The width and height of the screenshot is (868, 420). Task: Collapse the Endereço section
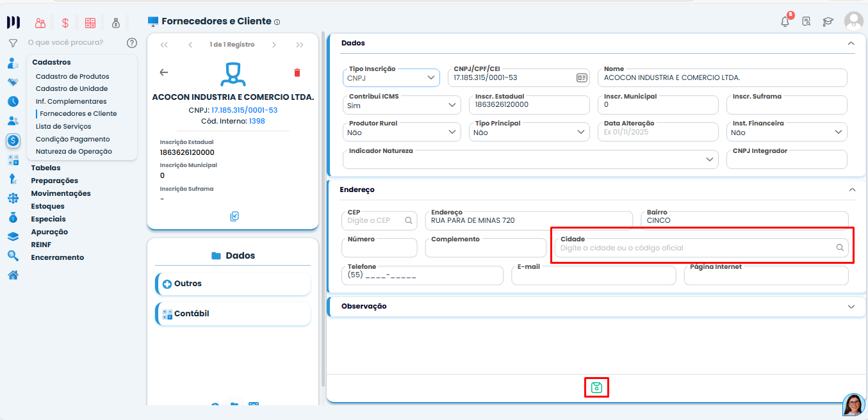851,190
